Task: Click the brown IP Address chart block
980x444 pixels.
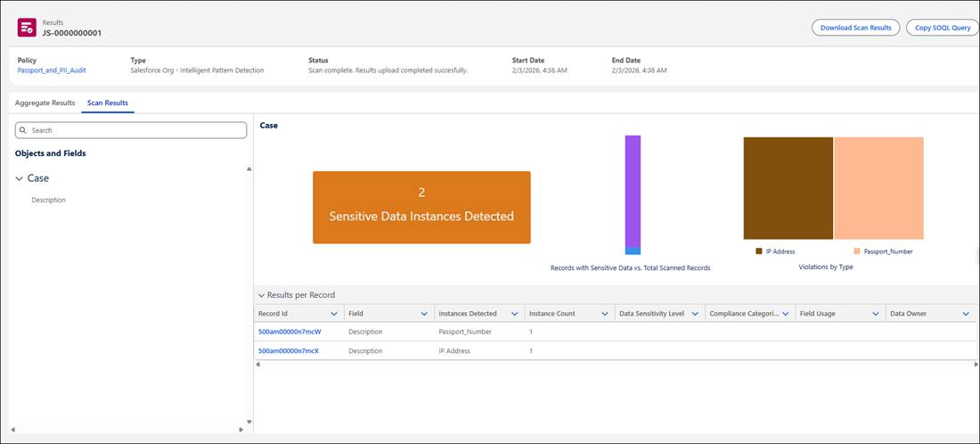Action: tap(788, 188)
